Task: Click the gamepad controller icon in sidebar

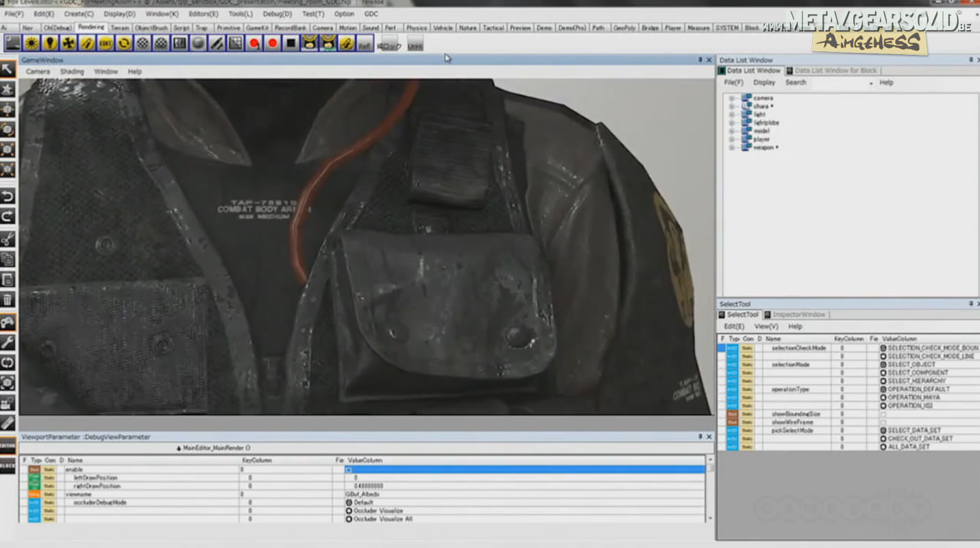Action: coord(8,321)
